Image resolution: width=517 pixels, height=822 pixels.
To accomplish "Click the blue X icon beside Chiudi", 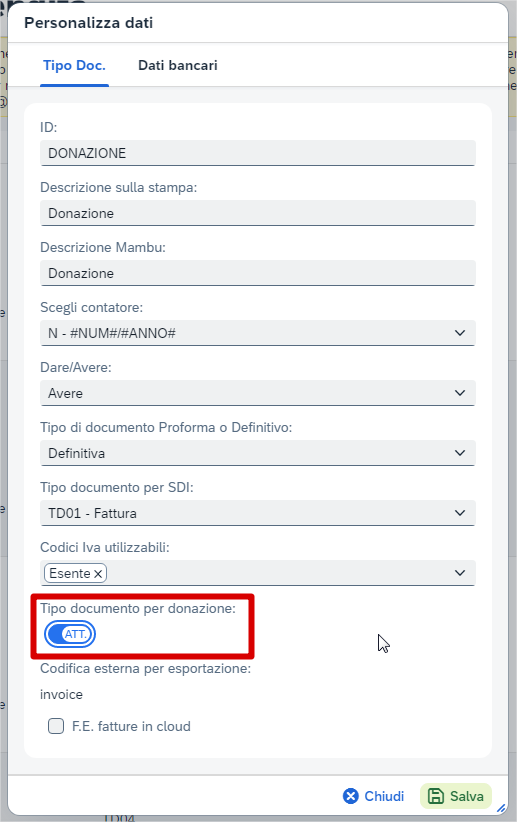I will tap(350, 796).
